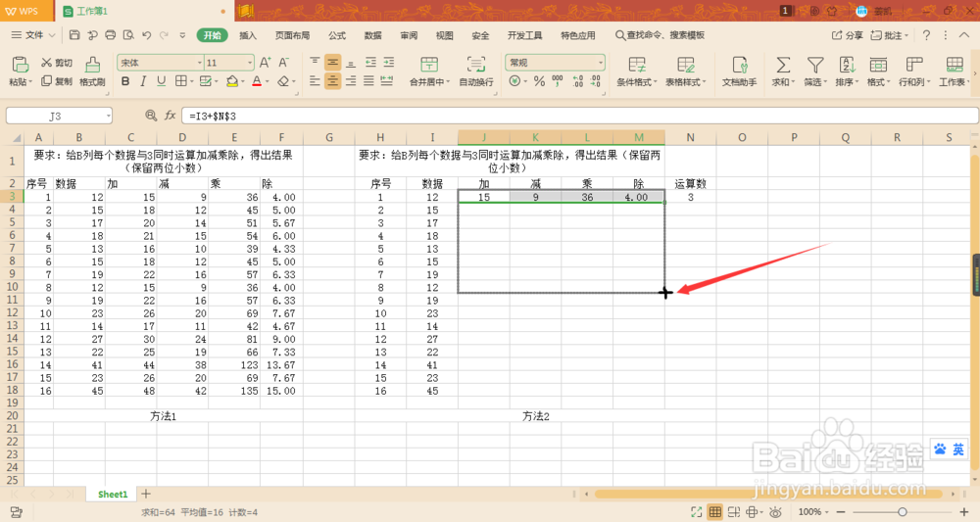The height and width of the screenshot is (522, 980).
Task: Click the zoom slider handle in status bar
Action: pyautogui.click(x=902, y=512)
